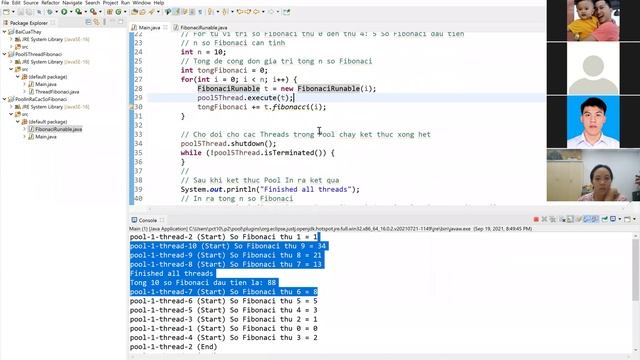Jump to Last Edit Location icon

(x=240, y=12)
